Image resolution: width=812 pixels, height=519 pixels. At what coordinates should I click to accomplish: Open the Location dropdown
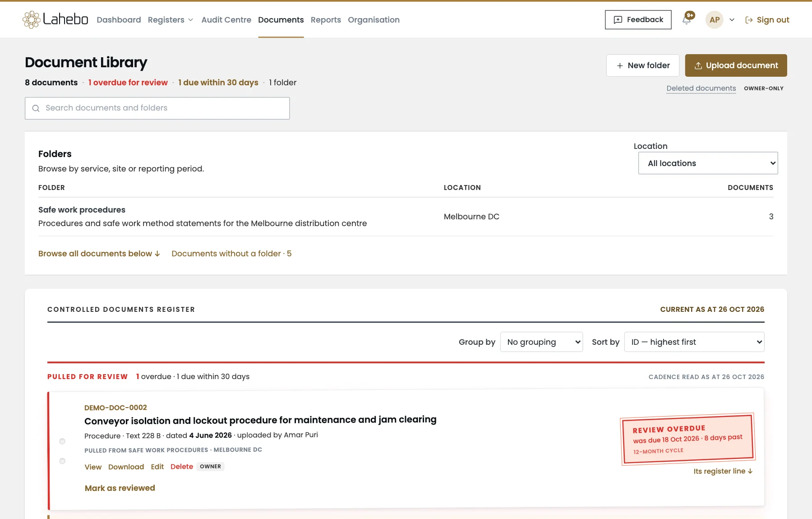coord(708,163)
